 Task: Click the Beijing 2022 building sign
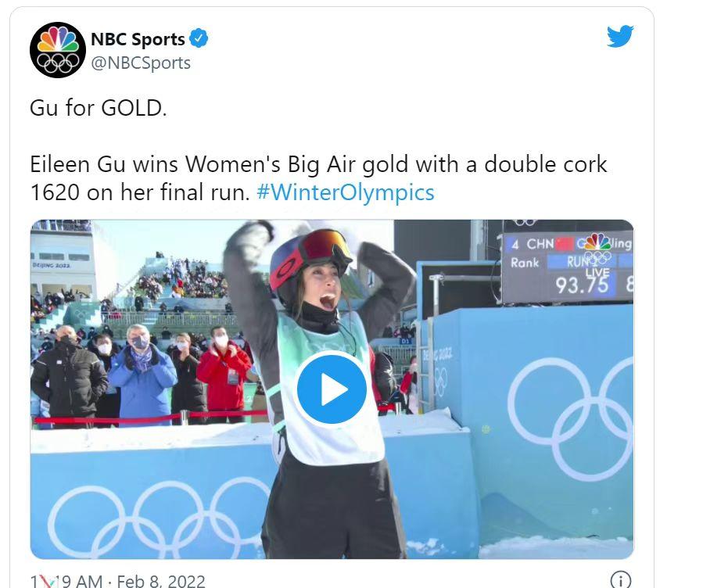(x=52, y=265)
